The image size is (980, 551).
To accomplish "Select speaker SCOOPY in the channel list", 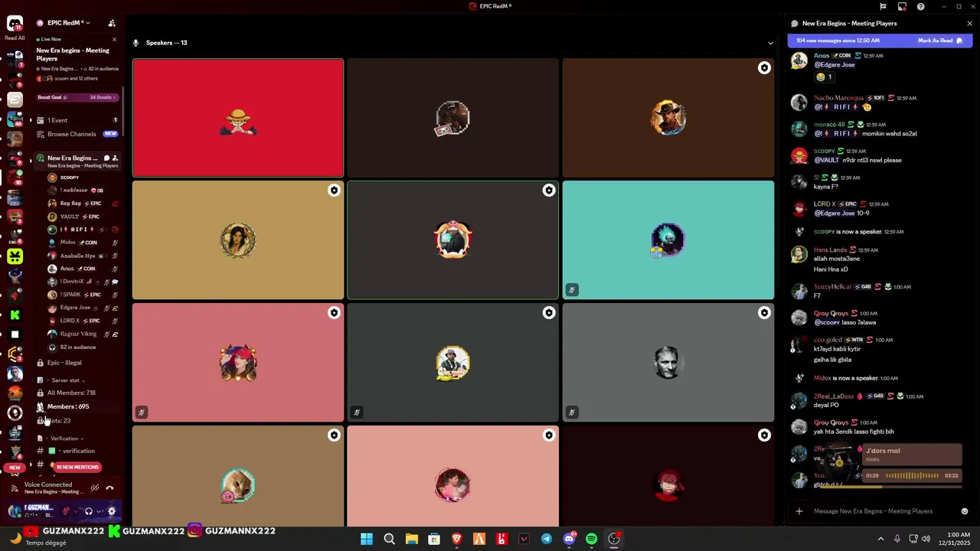I will point(83,178).
